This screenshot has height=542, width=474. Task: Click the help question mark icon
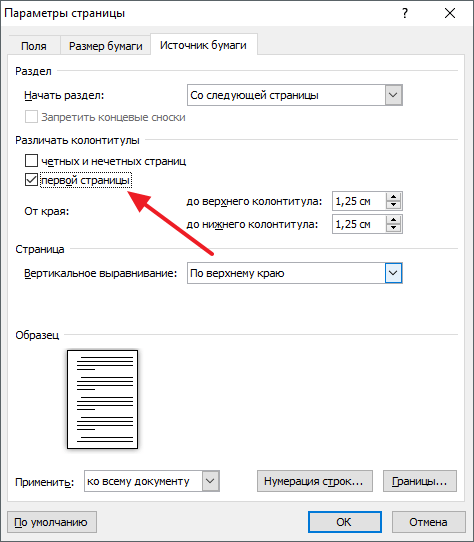[405, 13]
